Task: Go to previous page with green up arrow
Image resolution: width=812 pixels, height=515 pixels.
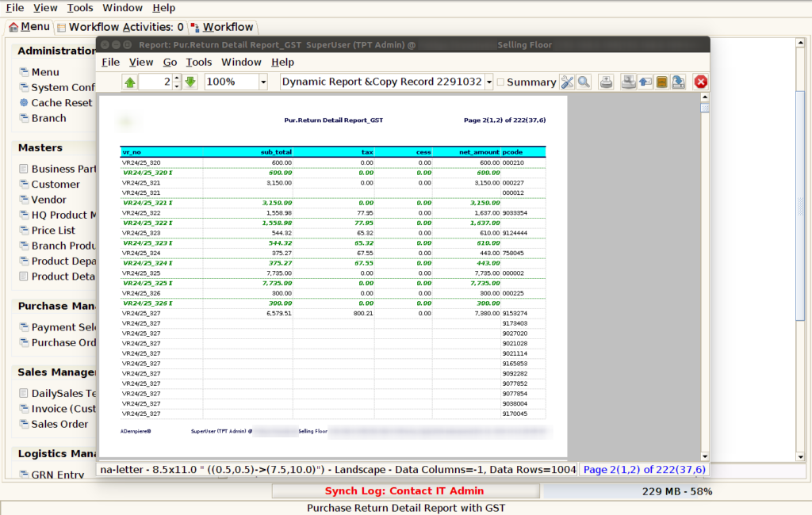Action: [130, 82]
